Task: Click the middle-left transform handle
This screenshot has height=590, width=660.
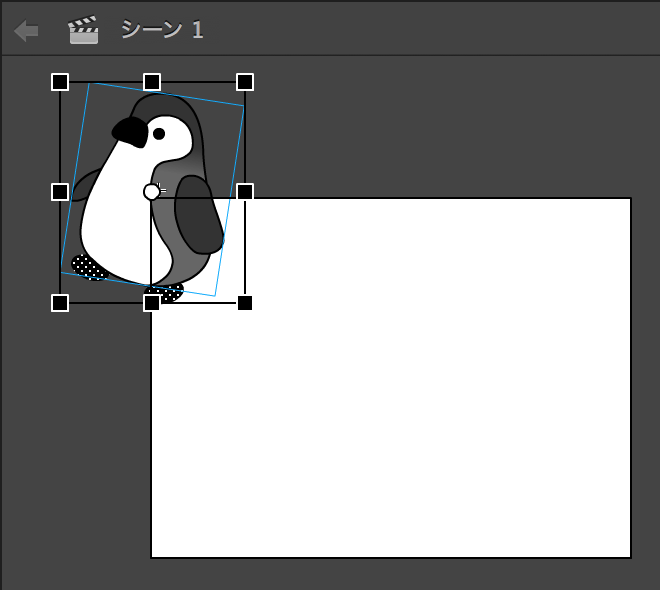Action: (x=60, y=192)
